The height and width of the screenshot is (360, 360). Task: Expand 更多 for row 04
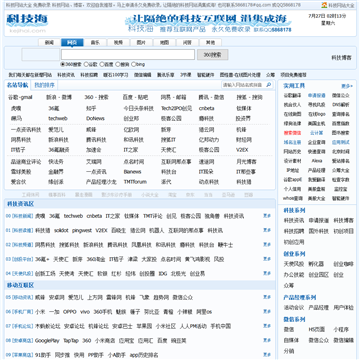click(267, 273)
